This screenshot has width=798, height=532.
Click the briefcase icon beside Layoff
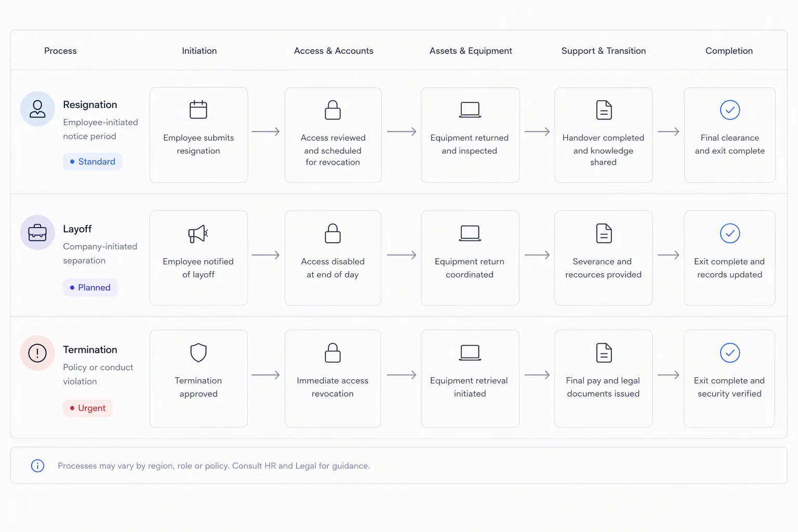point(37,233)
